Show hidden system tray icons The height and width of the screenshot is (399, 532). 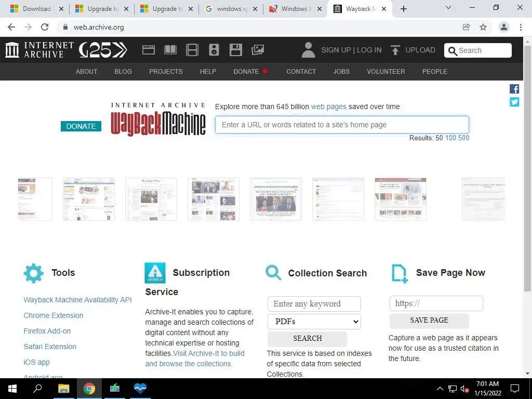tap(440, 389)
